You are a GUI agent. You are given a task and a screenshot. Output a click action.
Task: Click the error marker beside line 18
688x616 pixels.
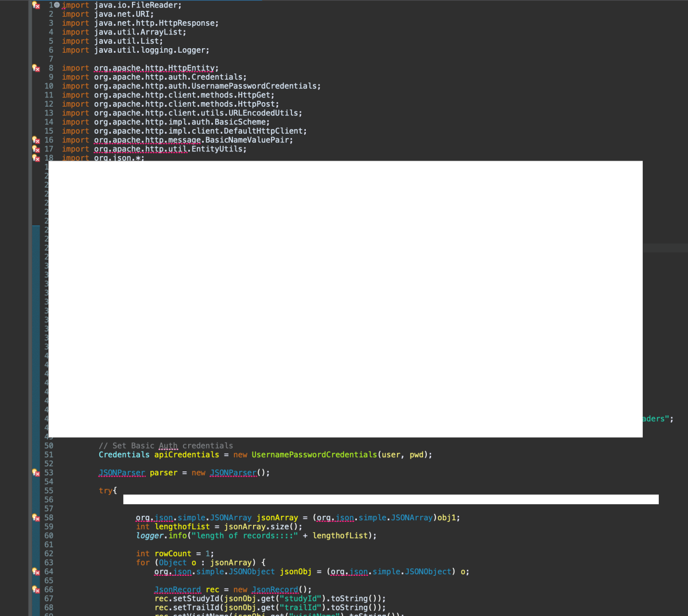click(x=36, y=158)
